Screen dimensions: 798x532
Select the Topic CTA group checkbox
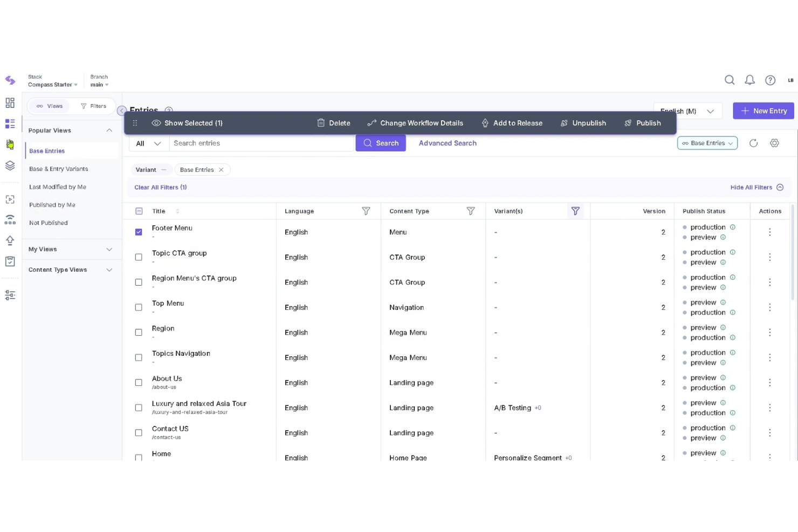[139, 257]
